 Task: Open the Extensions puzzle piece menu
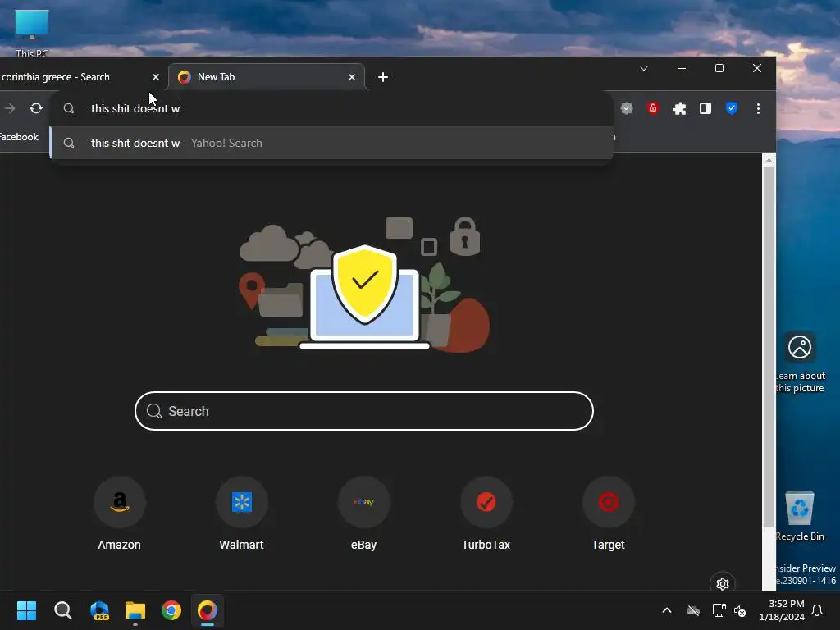(x=679, y=109)
